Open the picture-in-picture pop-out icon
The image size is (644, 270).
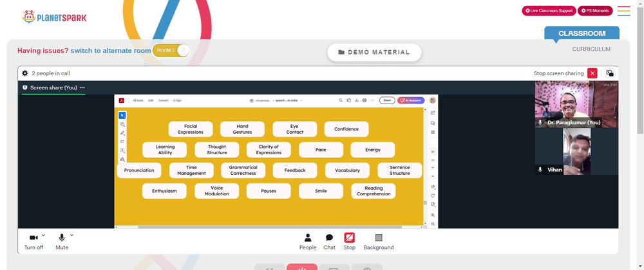point(610,73)
